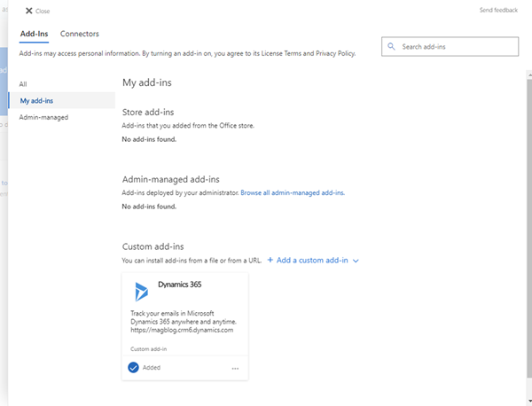Switch to the Connectors tab
Image resolution: width=532 pixels, height=406 pixels.
80,34
